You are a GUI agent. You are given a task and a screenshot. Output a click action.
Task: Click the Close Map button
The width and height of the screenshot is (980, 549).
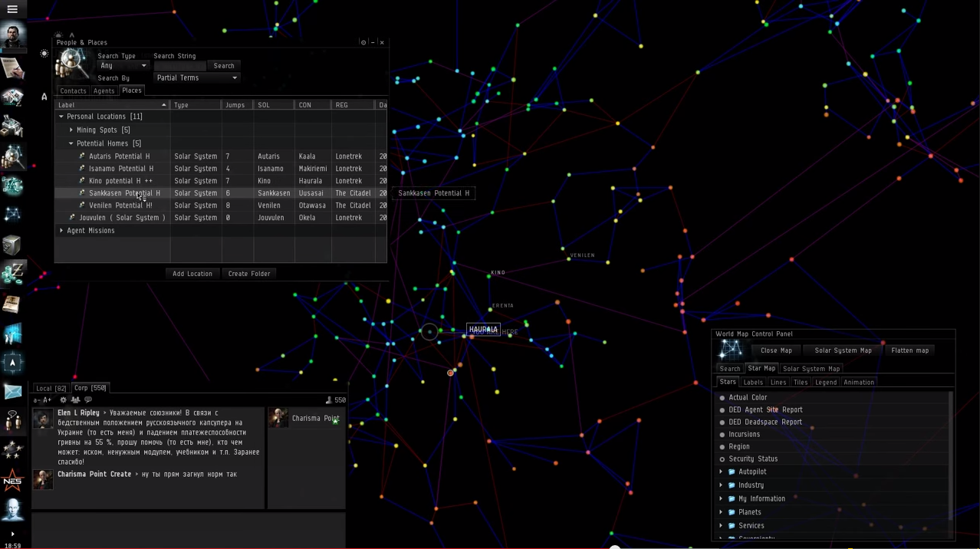coord(776,350)
